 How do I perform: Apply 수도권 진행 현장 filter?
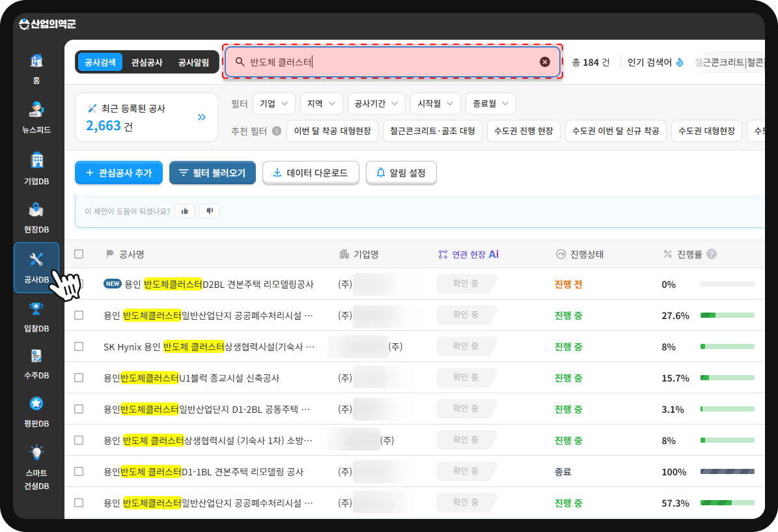(523, 131)
